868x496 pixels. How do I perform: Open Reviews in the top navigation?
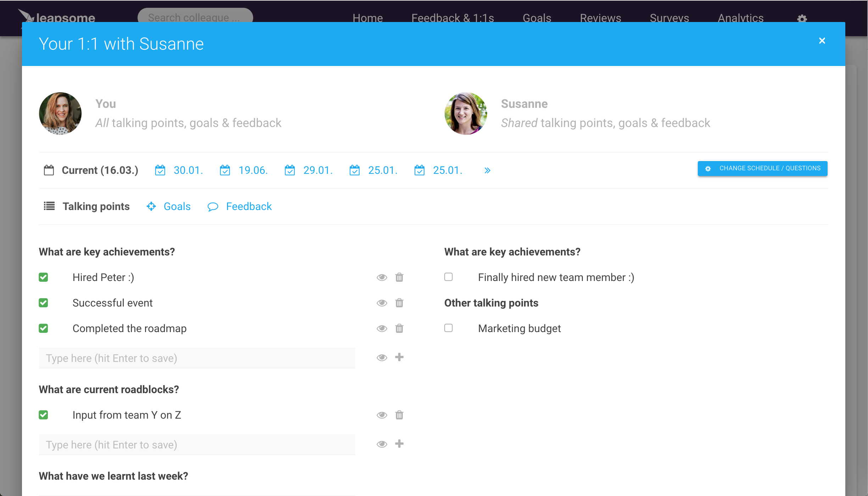(601, 18)
